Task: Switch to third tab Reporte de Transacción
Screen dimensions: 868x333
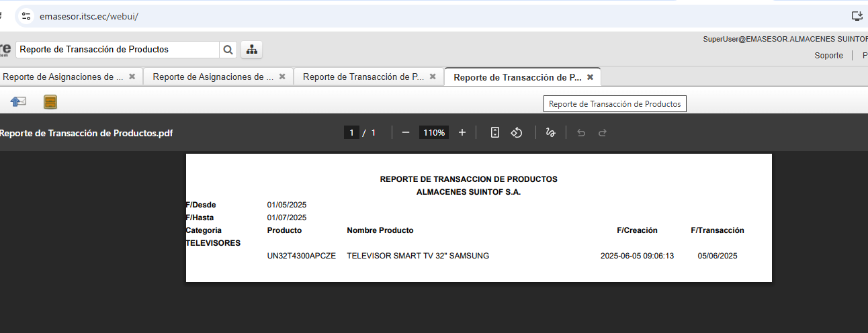Action: pos(363,77)
